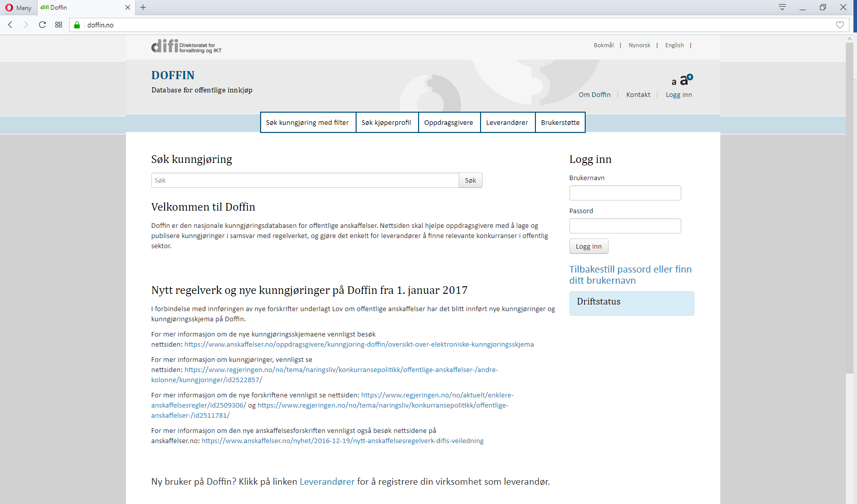This screenshot has height=504, width=857.
Task: Open the tab menu icon in title bar
Action: click(x=782, y=7)
